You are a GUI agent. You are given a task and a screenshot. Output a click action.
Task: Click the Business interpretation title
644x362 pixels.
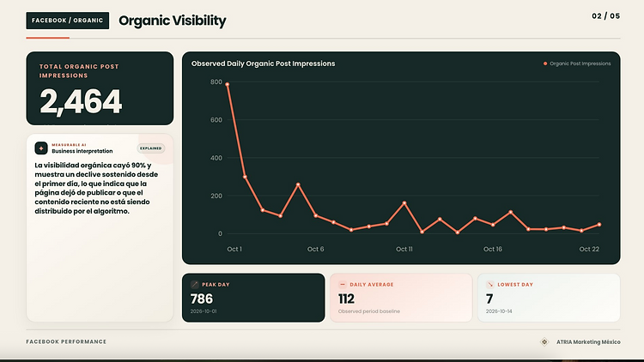point(82,151)
